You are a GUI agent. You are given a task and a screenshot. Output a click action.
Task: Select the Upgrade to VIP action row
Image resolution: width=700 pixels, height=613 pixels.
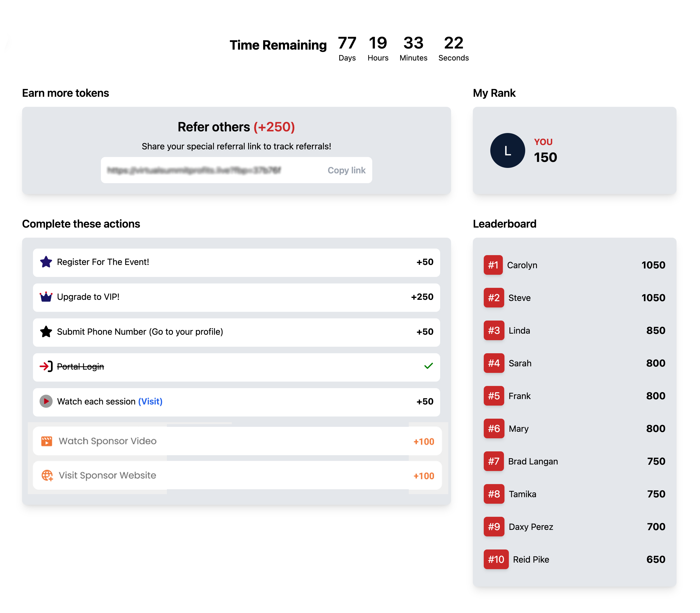236,297
